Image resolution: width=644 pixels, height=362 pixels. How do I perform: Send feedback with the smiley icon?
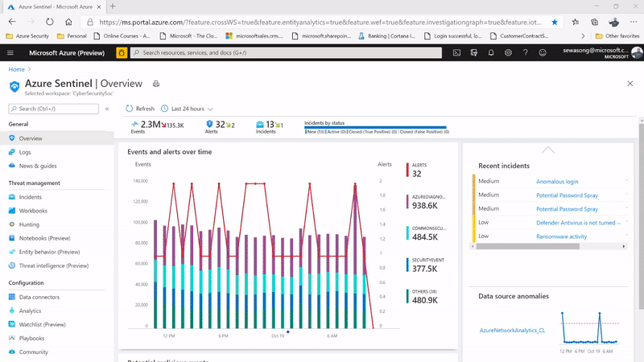(x=543, y=53)
